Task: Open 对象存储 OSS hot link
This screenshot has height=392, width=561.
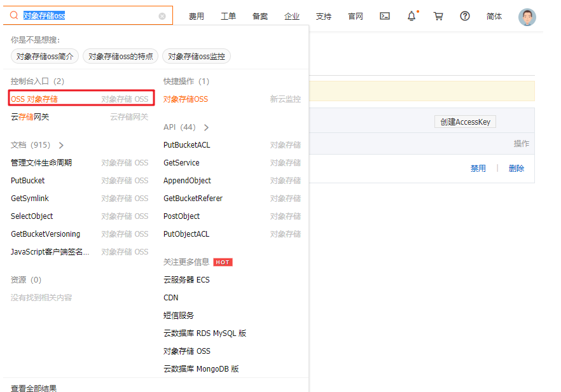Action: pos(187,351)
